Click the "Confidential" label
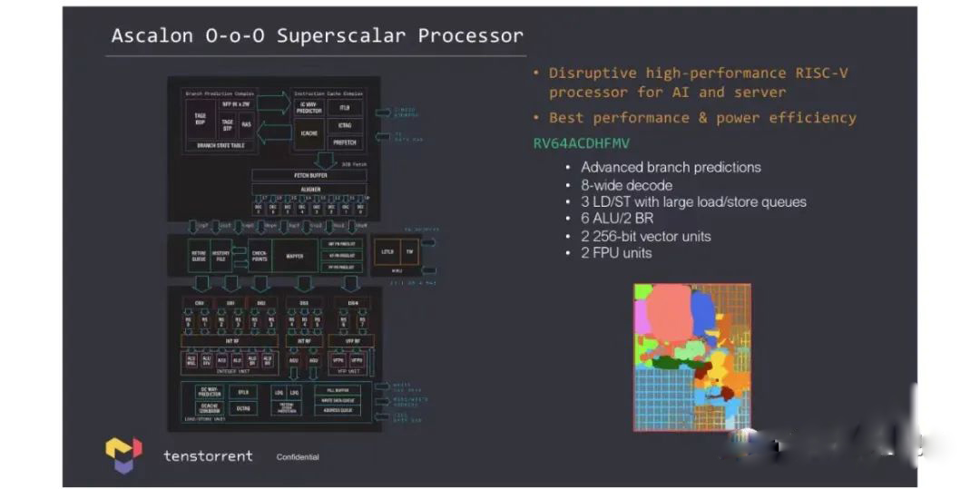This screenshot has height=489, width=980. pyautogui.click(x=298, y=457)
